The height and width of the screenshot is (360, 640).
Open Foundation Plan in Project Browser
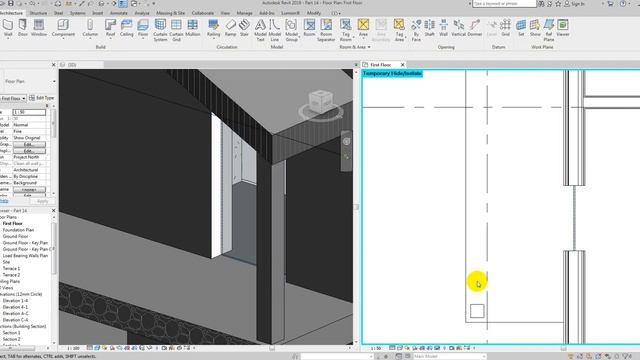(18, 230)
